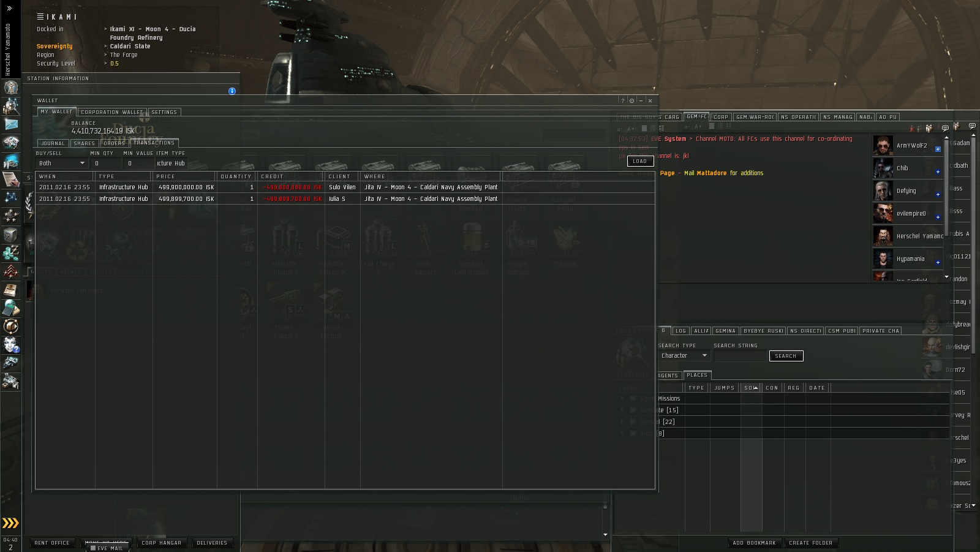
Task: Click The Forge region link
Action: [124, 55]
